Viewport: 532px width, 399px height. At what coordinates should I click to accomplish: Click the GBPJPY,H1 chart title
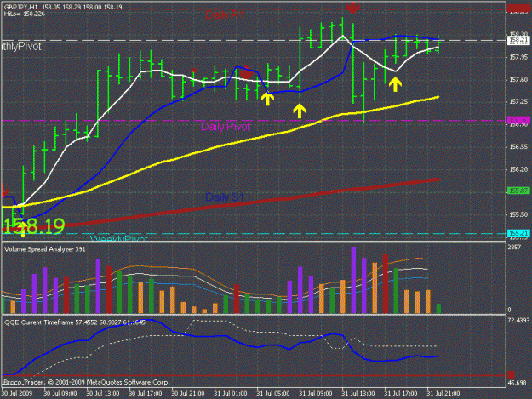click(63, 7)
